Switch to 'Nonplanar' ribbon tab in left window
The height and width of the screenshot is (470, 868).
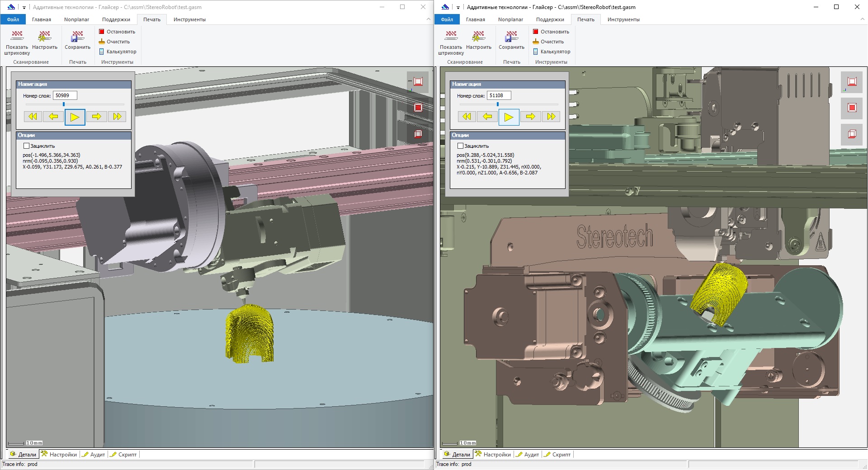[x=76, y=19]
